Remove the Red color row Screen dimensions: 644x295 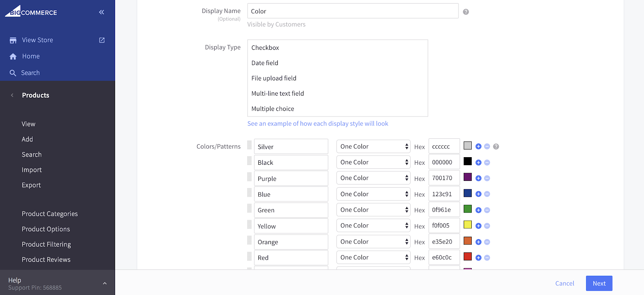coord(487,258)
